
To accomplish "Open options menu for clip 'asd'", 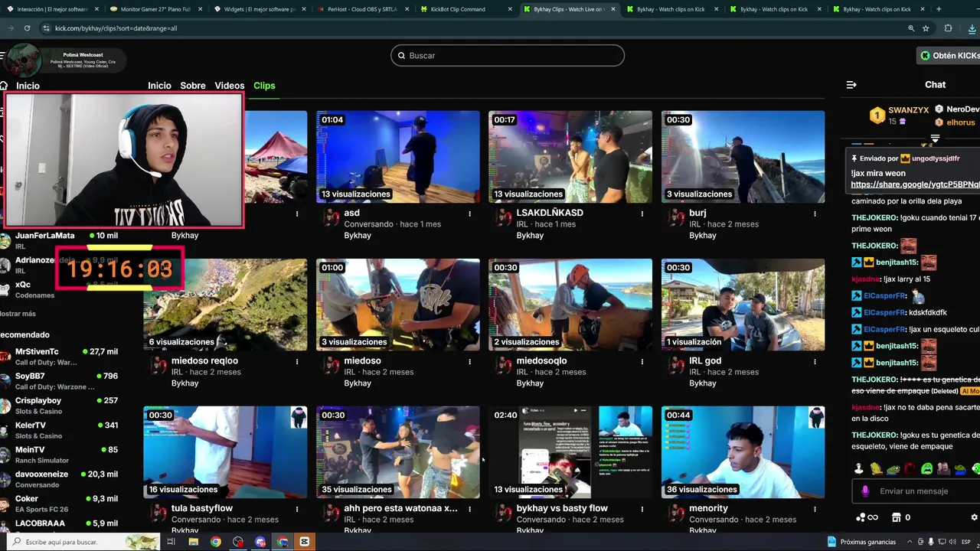I will coord(469,214).
